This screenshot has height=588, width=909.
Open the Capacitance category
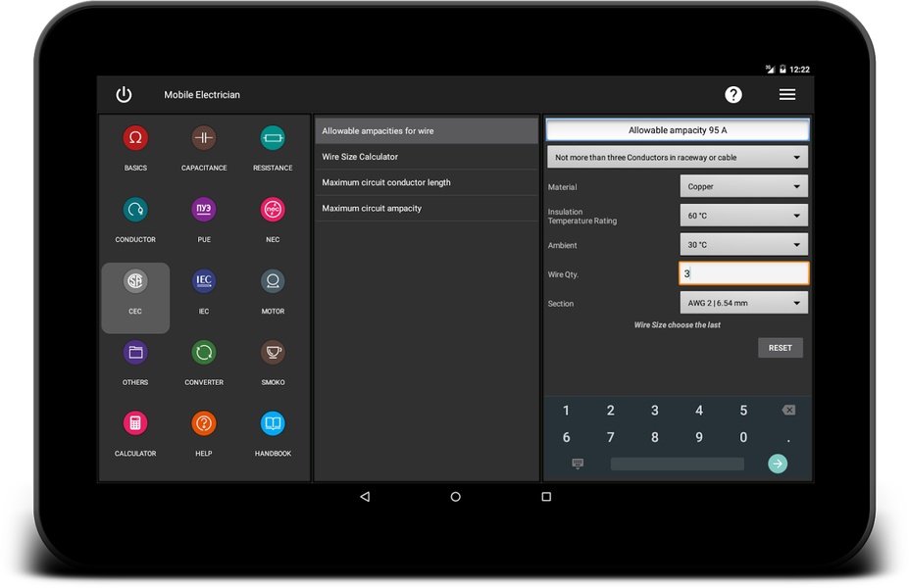[204, 148]
